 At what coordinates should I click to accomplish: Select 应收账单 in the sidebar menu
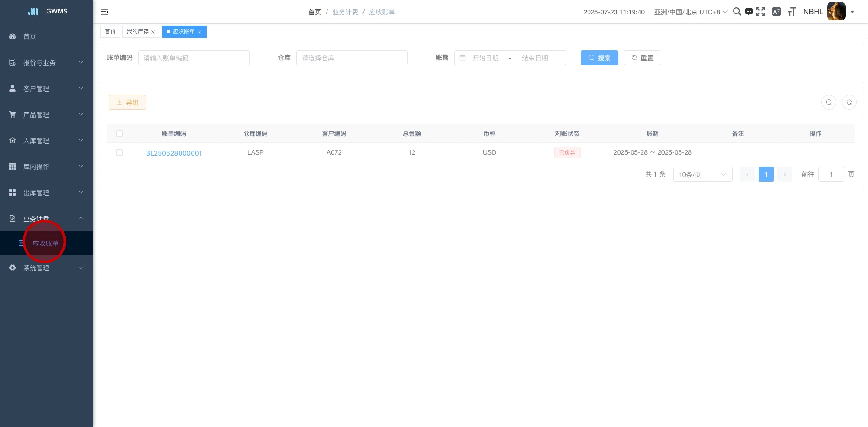coord(46,243)
